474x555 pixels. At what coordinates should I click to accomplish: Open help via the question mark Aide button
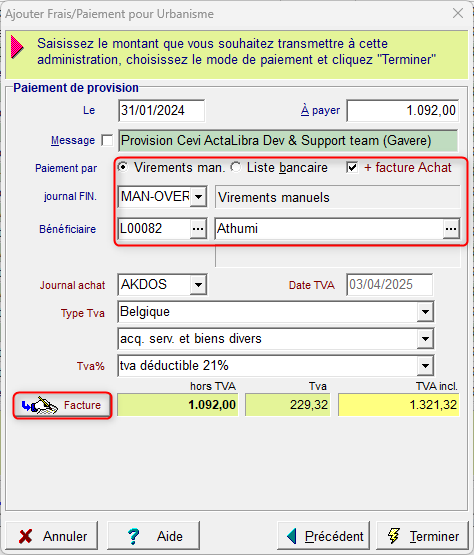click(x=153, y=536)
